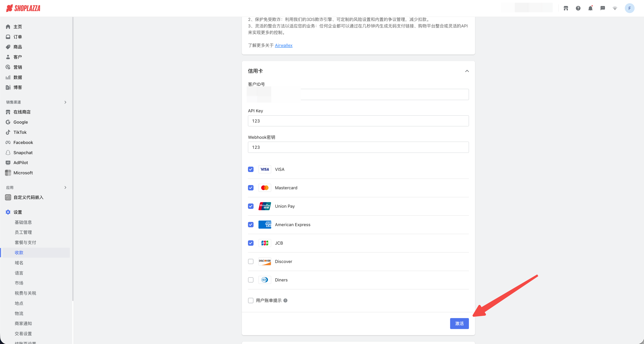Click the wifi status icon
644x344 pixels.
tap(615, 8)
